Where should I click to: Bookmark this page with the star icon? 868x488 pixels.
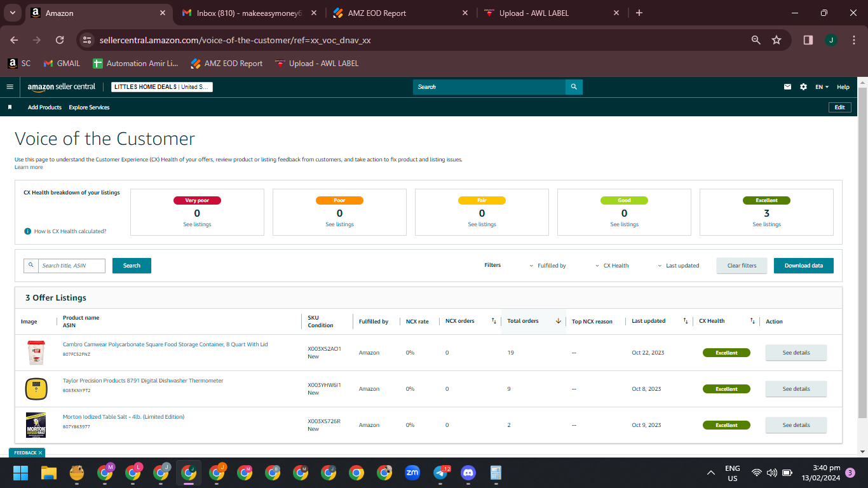pyautogui.click(x=776, y=40)
